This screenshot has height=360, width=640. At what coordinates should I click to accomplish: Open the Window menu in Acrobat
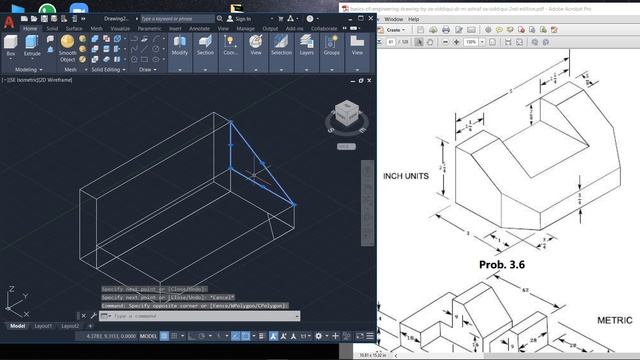(393, 19)
